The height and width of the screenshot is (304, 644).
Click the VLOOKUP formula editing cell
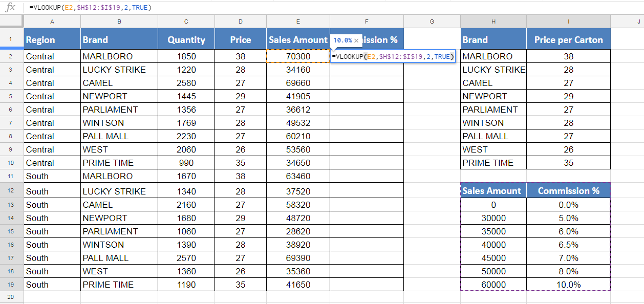[x=392, y=56]
